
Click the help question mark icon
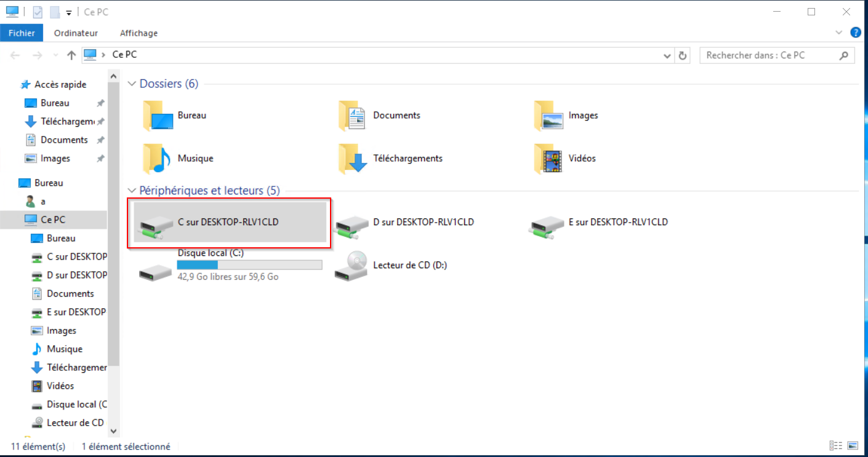(x=855, y=33)
